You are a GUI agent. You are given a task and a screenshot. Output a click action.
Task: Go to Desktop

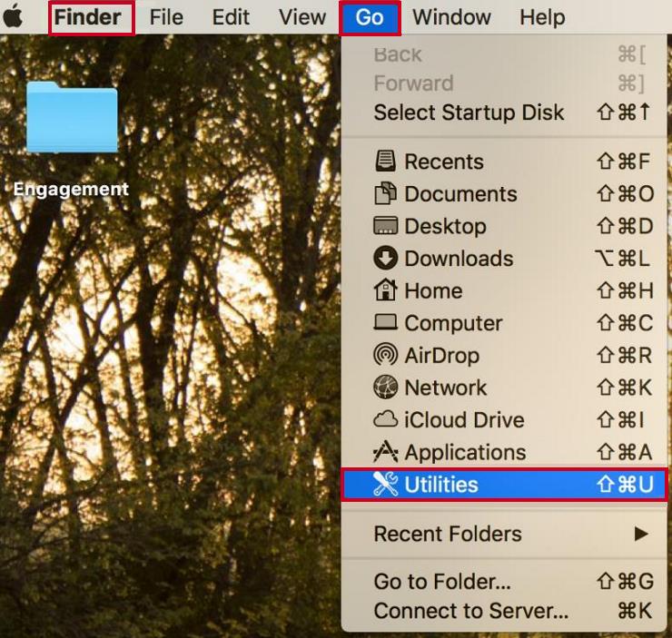(x=504, y=226)
